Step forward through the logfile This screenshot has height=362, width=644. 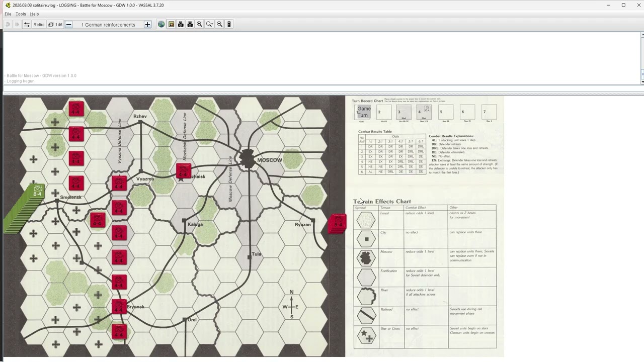[x=17, y=24]
